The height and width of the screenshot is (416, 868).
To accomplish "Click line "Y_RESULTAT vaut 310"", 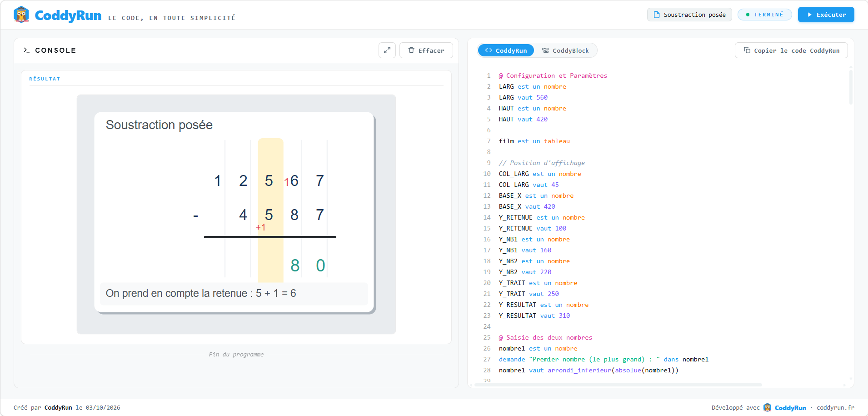I will 534,316.
